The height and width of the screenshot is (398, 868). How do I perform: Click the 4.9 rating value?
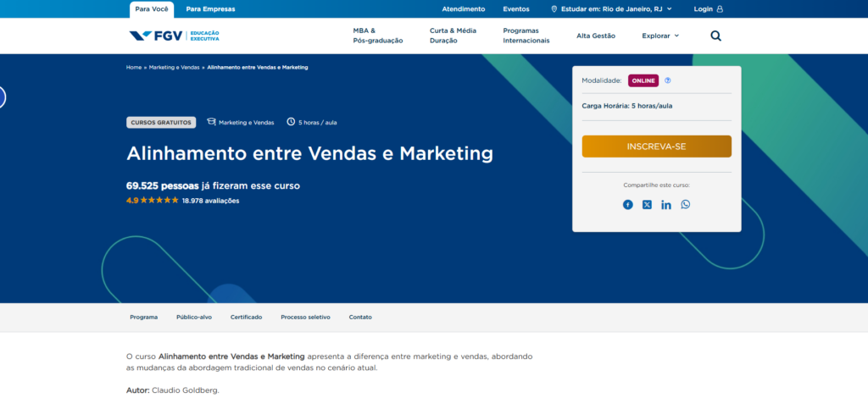[x=132, y=201]
